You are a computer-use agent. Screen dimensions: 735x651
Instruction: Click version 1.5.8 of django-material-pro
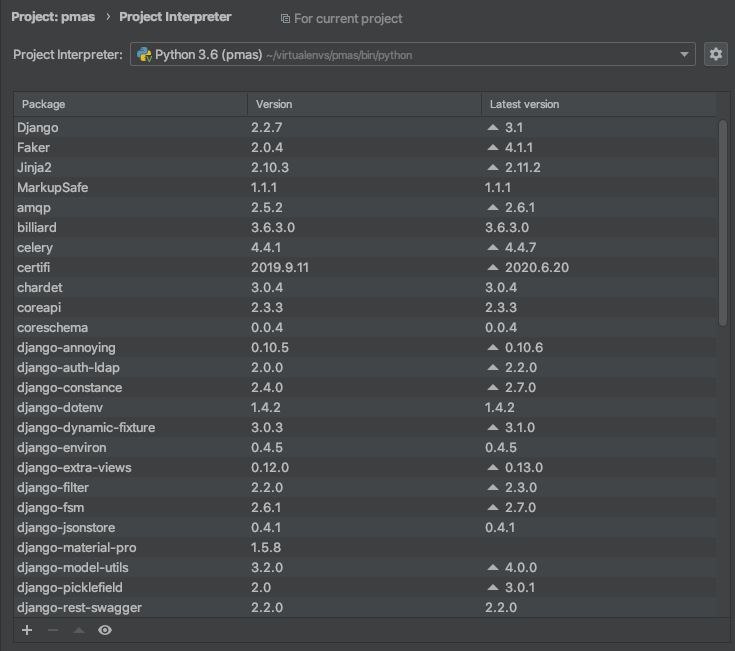pyautogui.click(x=266, y=547)
